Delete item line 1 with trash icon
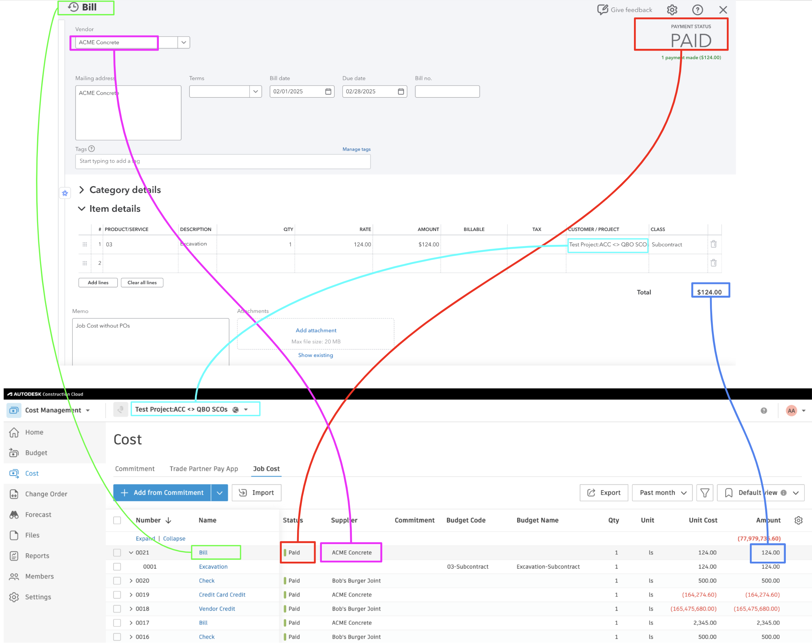 (713, 244)
